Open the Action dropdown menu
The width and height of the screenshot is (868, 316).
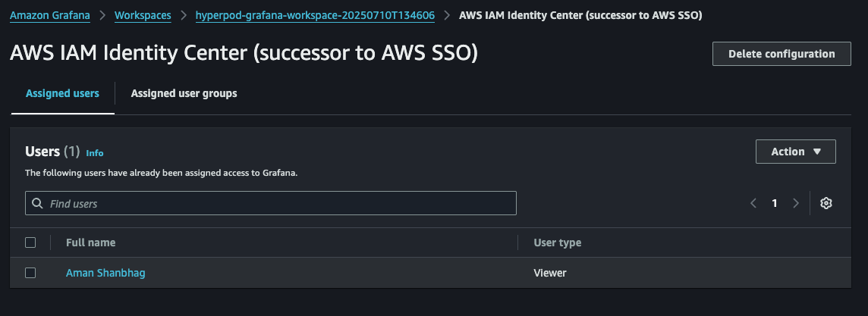pos(795,152)
